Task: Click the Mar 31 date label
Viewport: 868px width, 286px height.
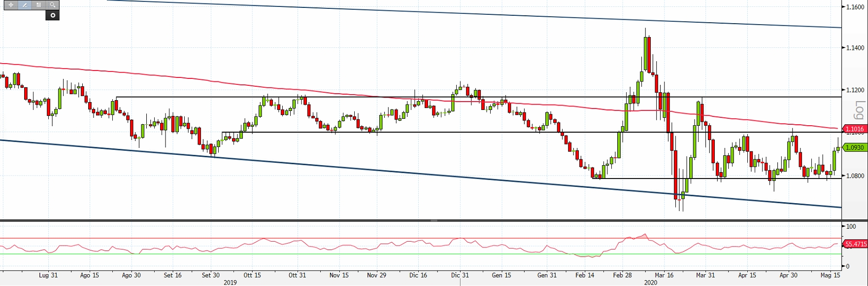Action: tap(705, 275)
